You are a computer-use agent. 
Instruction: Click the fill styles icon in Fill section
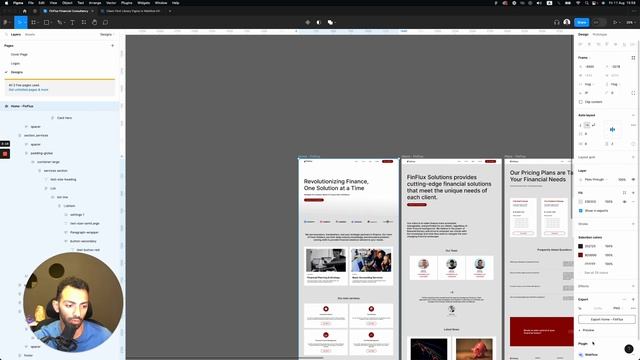(624, 193)
